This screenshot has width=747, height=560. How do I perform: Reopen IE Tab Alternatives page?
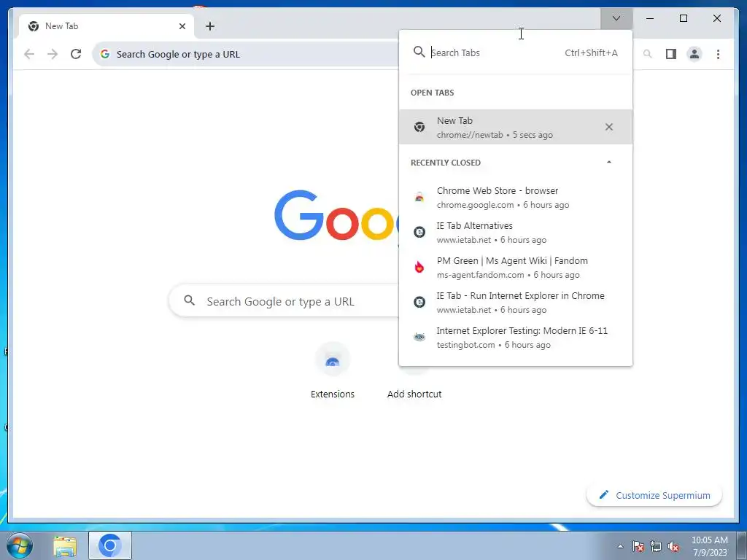click(x=516, y=233)
